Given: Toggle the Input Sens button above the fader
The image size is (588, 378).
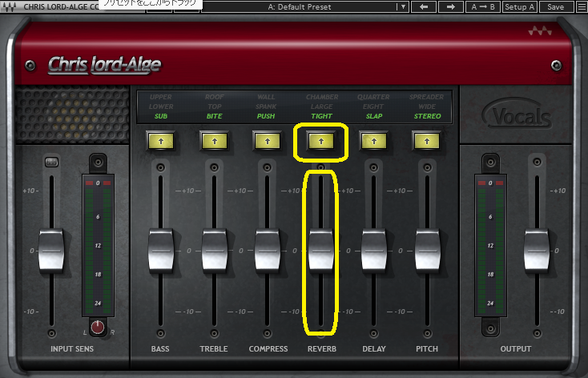Looking at the screenshot, I should coord(51,163).
